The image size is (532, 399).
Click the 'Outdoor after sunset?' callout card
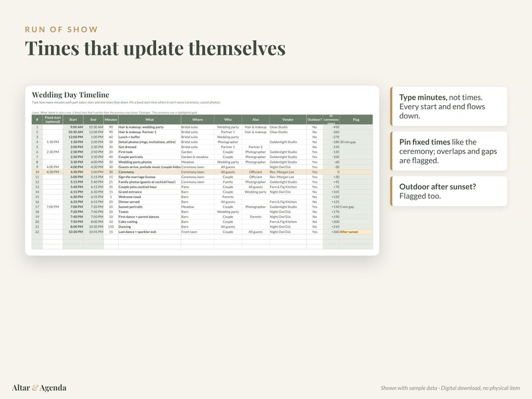click(448, 191)
